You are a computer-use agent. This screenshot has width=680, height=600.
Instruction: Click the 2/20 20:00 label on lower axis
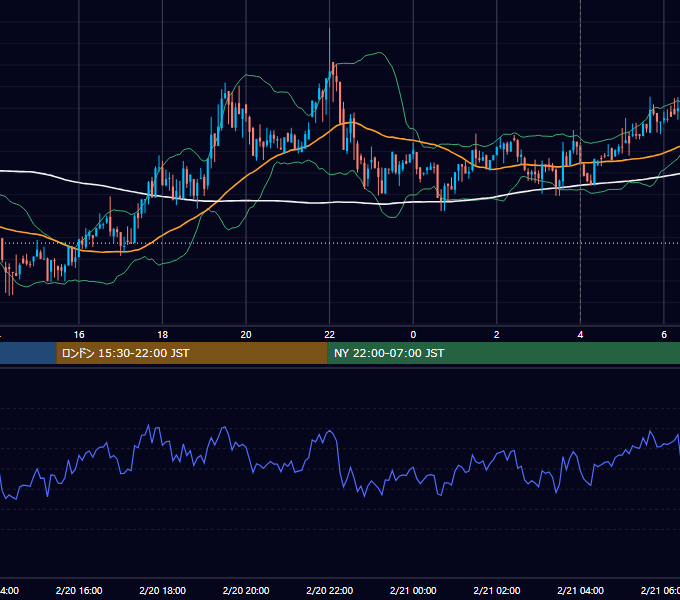[x=246, y=590]
